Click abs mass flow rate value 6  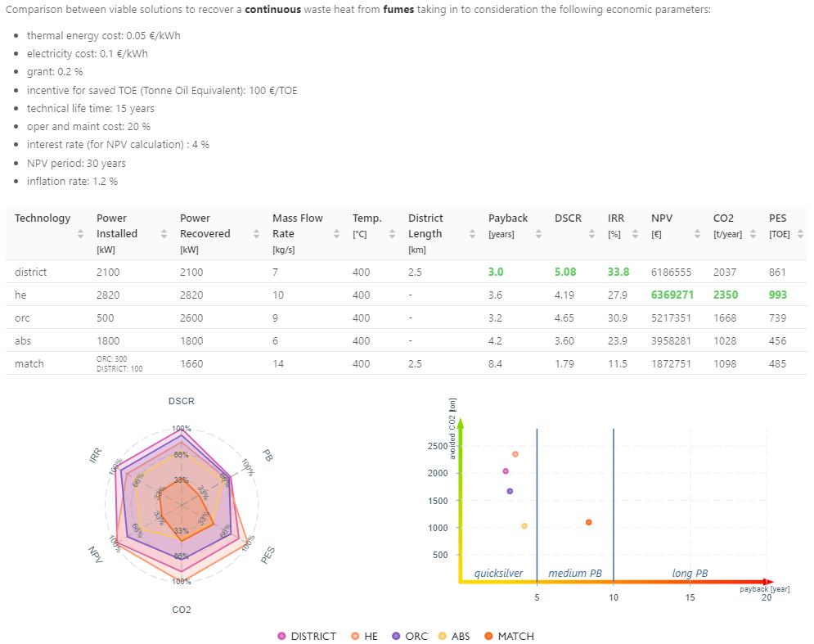coord(275,340)
